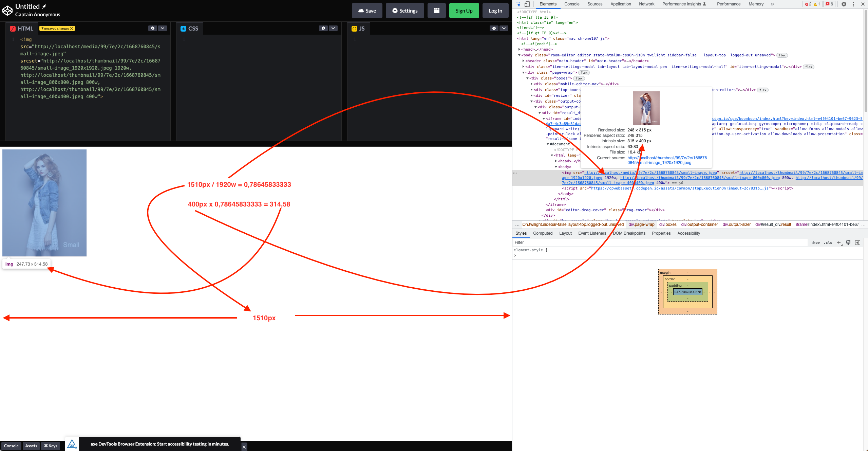
Task: Open the change view layout button
Action: [x=437, y=11]
